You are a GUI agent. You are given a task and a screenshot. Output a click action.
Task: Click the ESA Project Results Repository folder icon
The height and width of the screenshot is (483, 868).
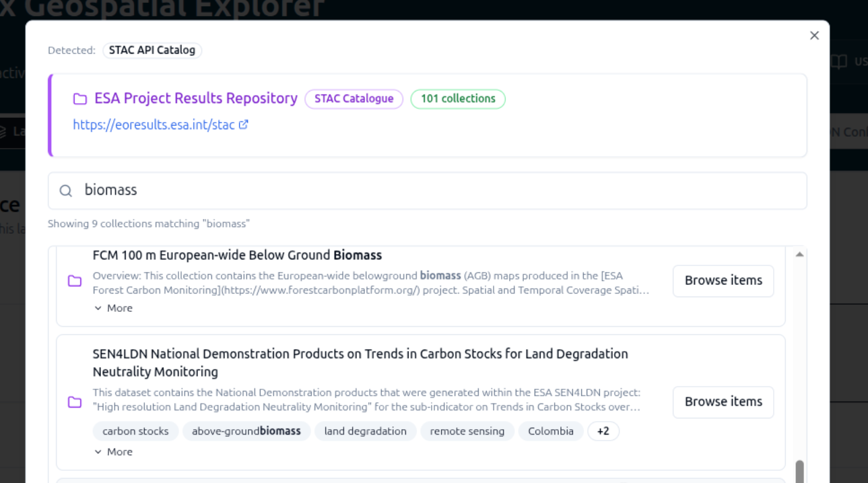coord(80,99)
